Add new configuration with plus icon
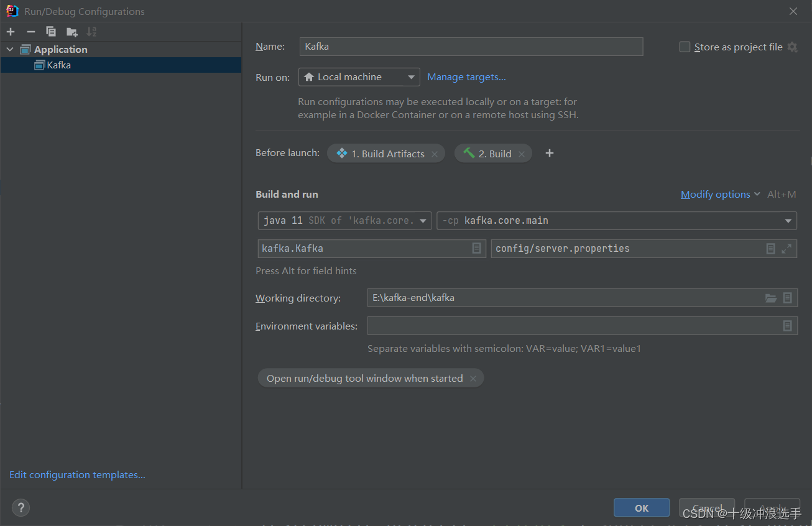 pos(11,32)
